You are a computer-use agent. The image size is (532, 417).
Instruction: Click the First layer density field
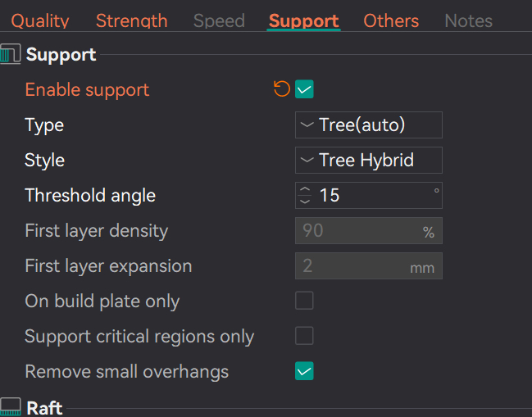369,230
